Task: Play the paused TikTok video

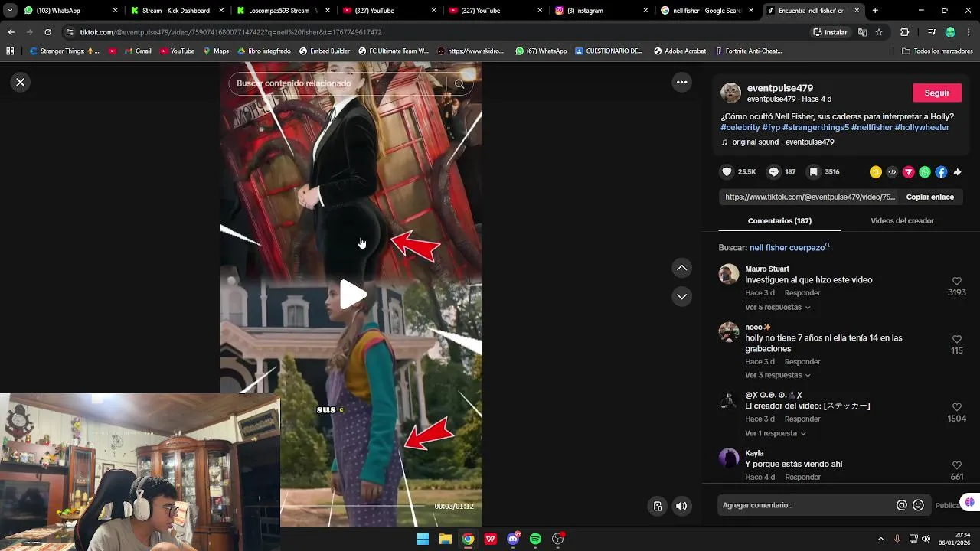Action: point(352,295)
